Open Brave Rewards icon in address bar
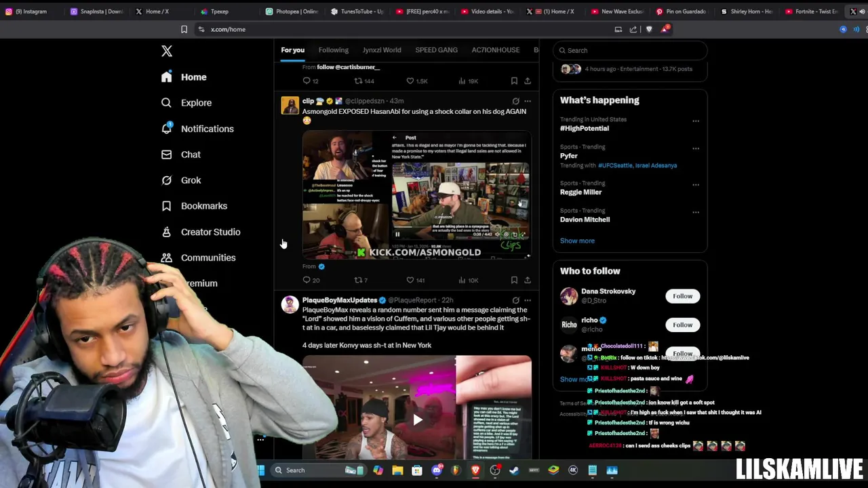This screenshot has width=868, height=488. (666, 29)
